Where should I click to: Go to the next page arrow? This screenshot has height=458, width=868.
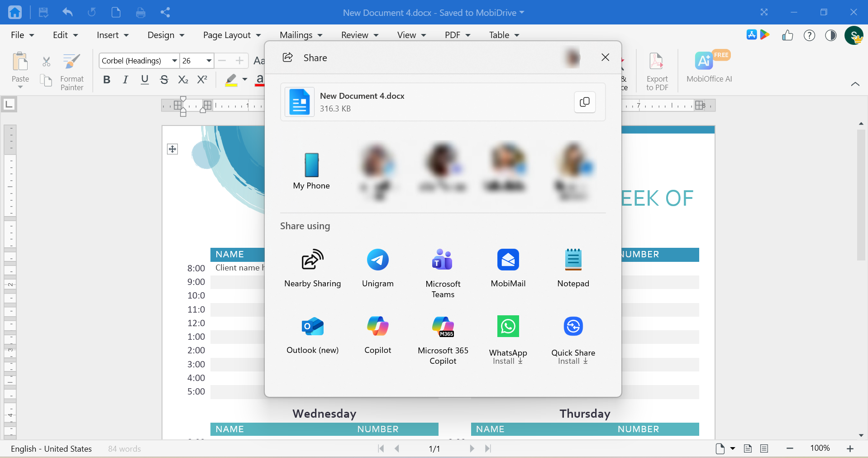pos(472,448)
